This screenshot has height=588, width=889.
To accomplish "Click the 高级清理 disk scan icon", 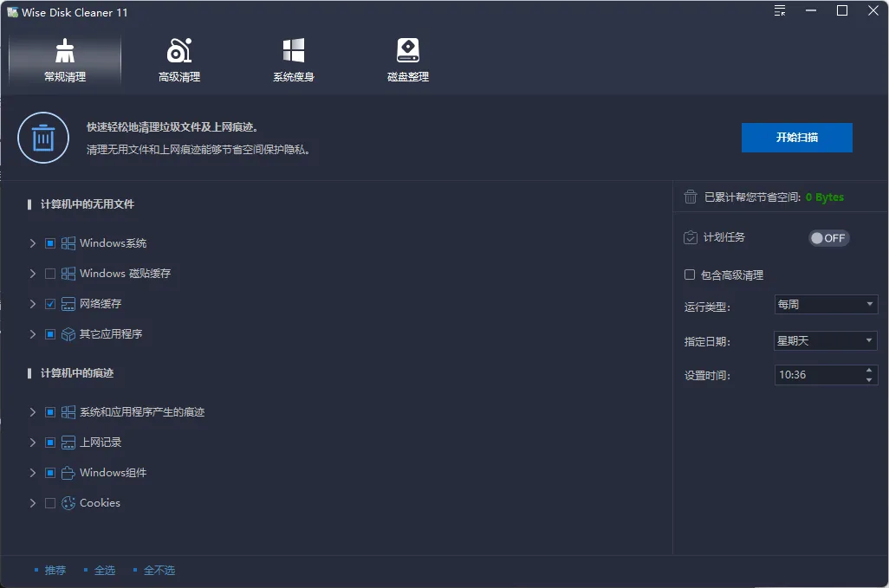I will [179, 50].
